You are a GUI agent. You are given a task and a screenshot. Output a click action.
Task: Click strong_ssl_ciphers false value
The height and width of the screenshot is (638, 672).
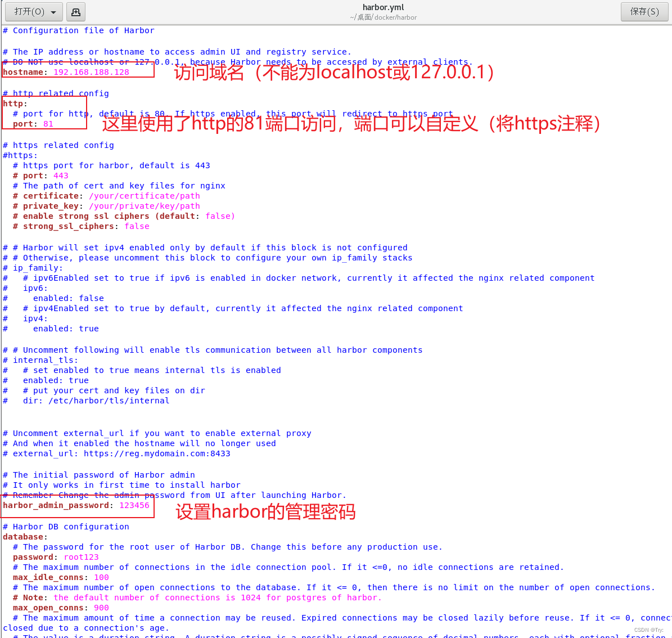click(x=137, y=226)
